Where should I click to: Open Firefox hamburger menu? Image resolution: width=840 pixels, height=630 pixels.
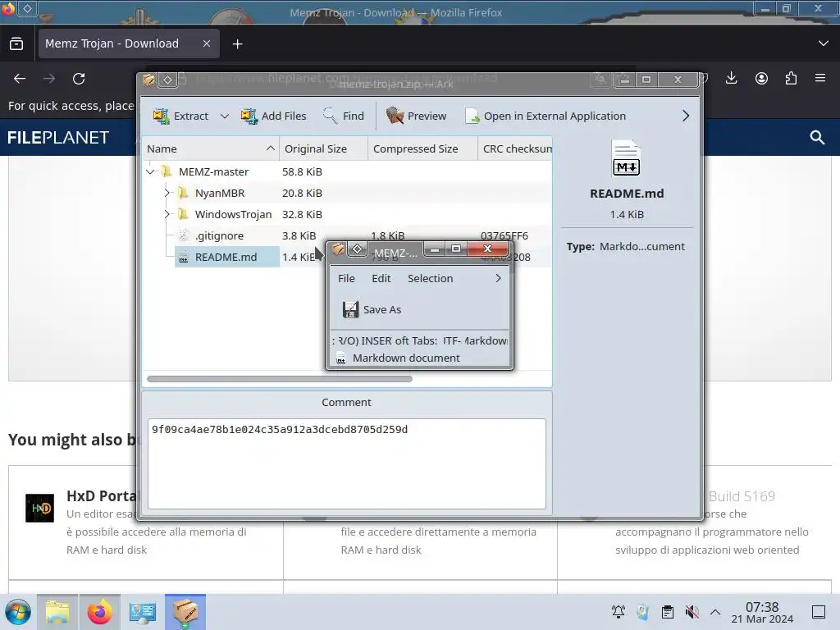[x=820, y=78]
